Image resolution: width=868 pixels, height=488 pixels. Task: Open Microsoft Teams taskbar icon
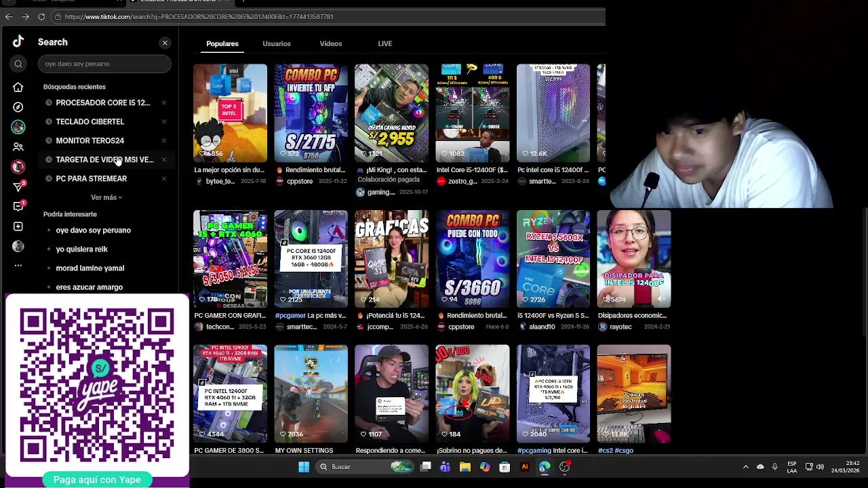445,467
